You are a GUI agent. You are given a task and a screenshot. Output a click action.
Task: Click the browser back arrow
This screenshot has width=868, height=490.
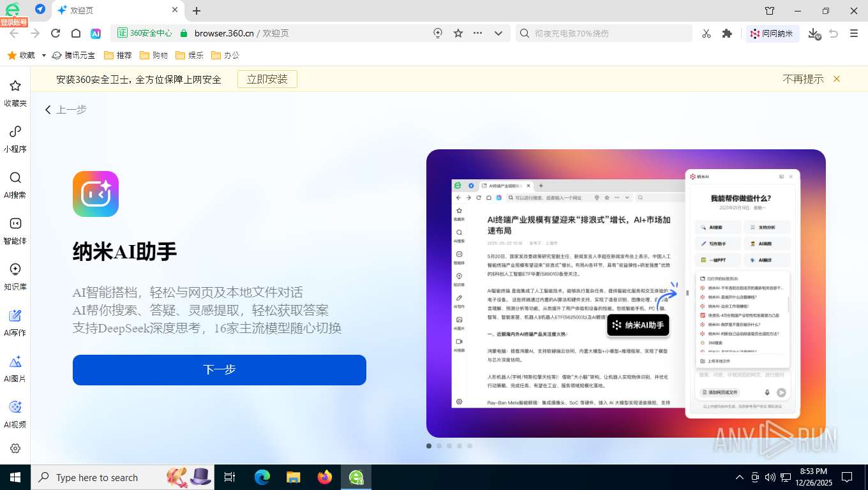14,33
